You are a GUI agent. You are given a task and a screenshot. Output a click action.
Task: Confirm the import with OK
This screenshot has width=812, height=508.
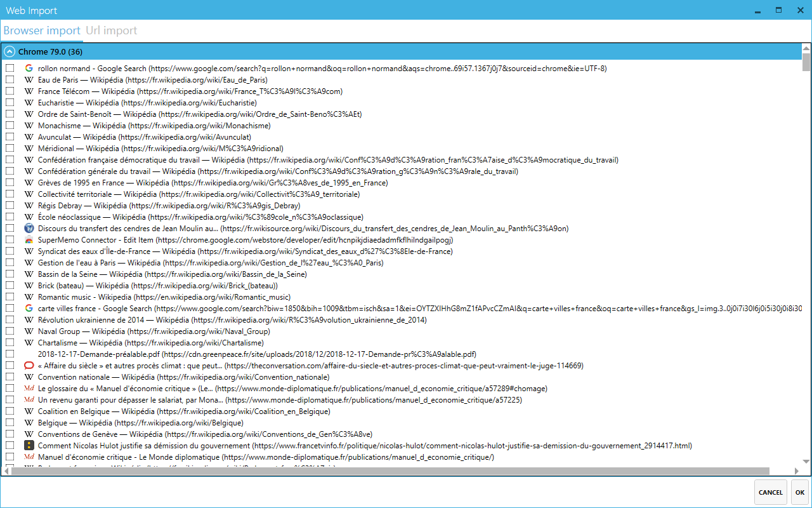pos(800,492)
